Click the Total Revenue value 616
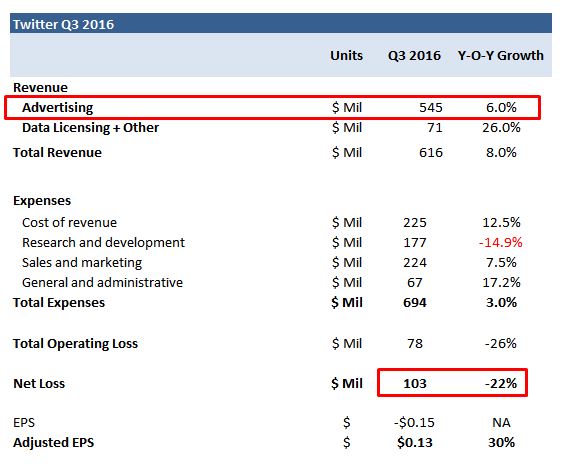567x476 pixels. [431, 153]
